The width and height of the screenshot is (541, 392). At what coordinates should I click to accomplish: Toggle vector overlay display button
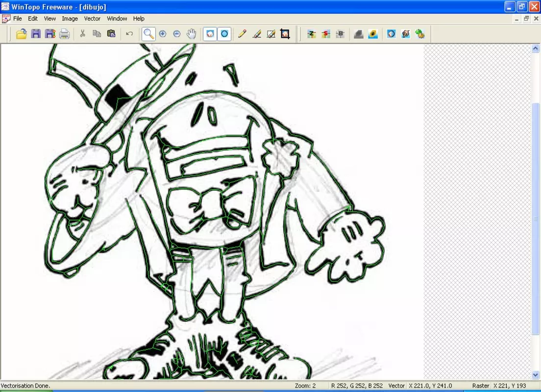[224, 34]
